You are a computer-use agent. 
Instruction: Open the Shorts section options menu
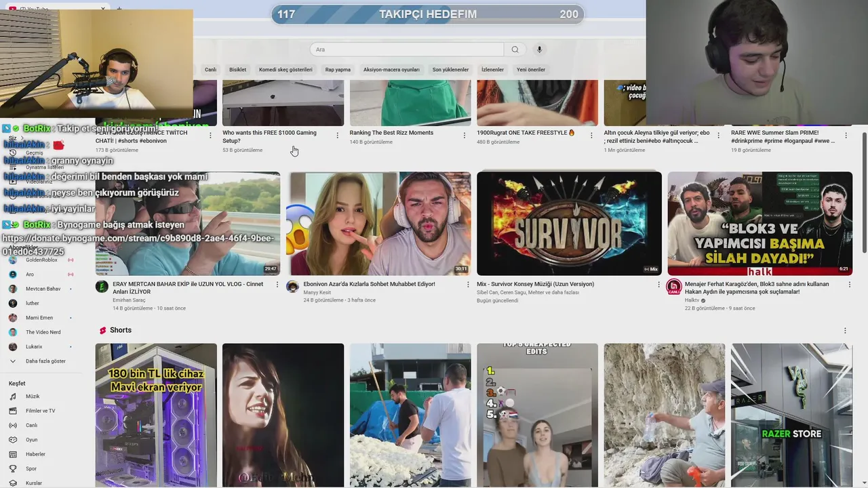[x=845, y=331]
